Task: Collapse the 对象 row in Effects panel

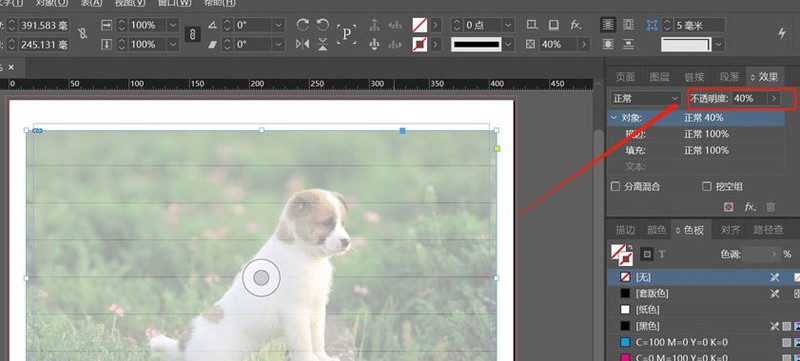Action: (x=614, y=118)
